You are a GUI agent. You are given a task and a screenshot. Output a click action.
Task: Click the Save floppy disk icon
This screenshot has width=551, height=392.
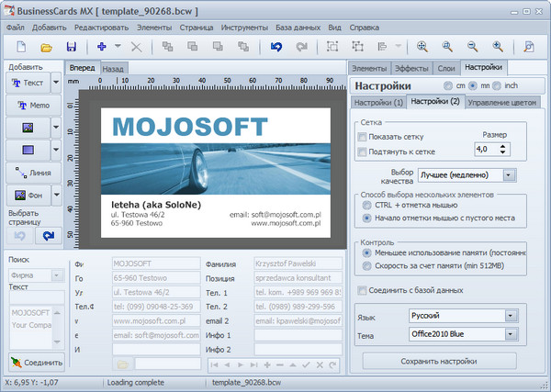tap(71, 46)
